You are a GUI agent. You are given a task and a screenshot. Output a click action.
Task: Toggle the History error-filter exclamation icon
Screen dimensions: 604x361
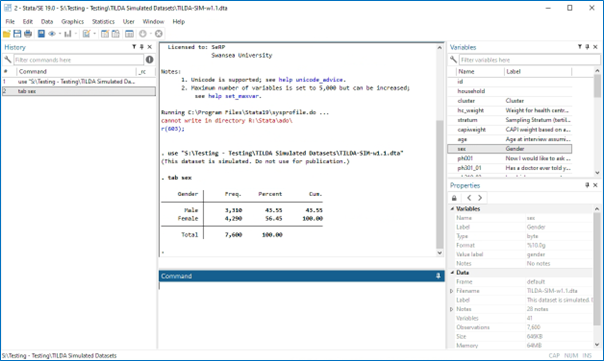tap(149, 60)
